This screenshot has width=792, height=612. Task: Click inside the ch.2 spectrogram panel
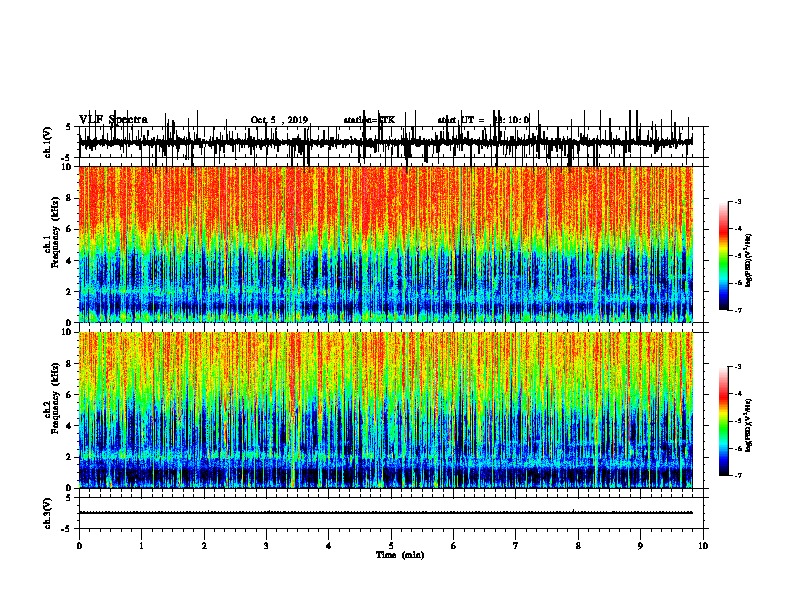coord(386,410)
